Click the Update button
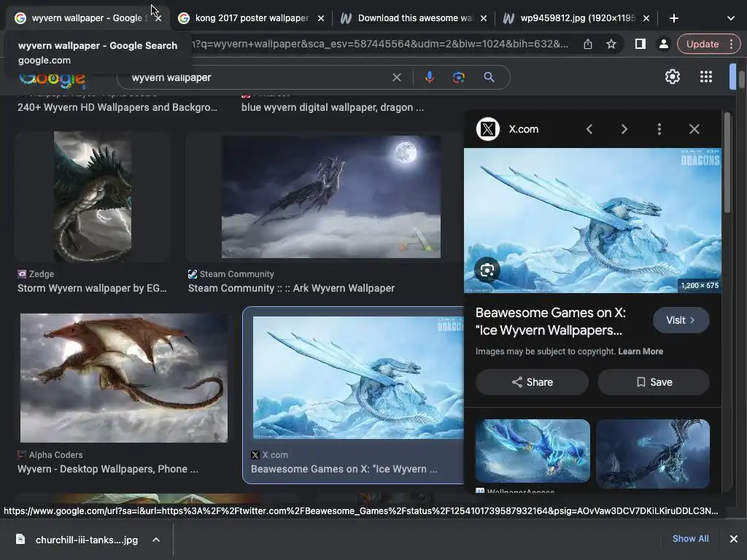747x560 pixels. [703, 44]
